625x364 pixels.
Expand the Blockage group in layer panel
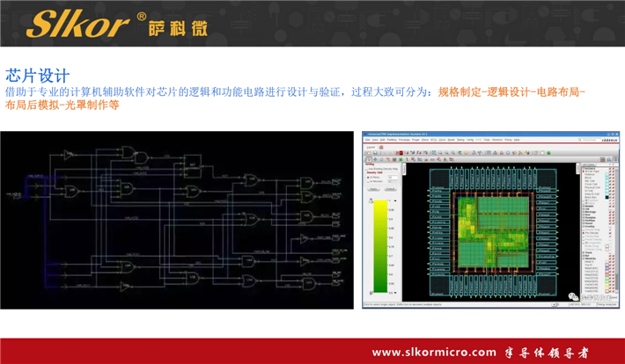[584, 211]
